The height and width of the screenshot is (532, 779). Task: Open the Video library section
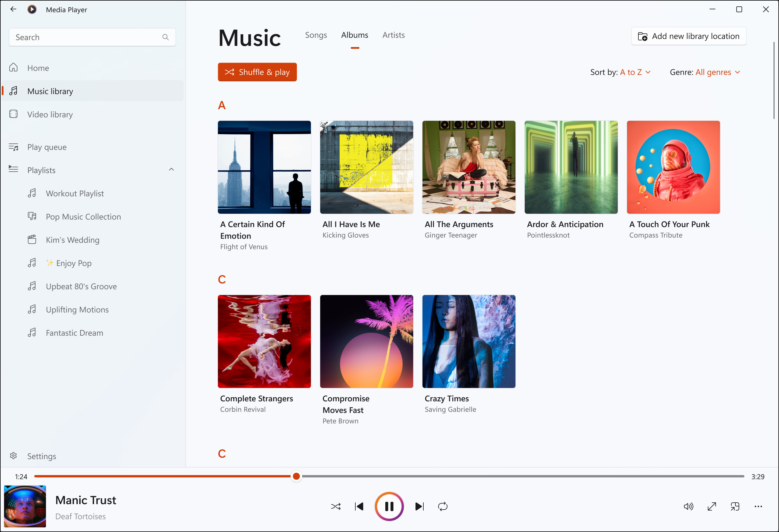coord(92,115)
